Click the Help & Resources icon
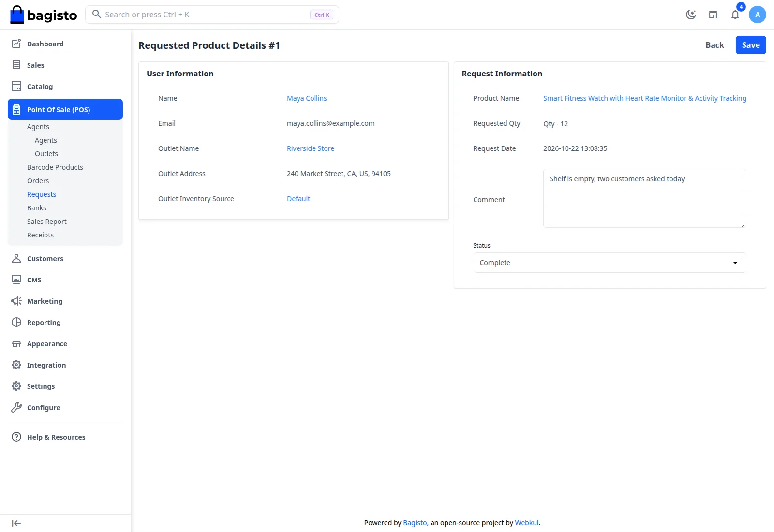774x532 pixels. (16, 437)
